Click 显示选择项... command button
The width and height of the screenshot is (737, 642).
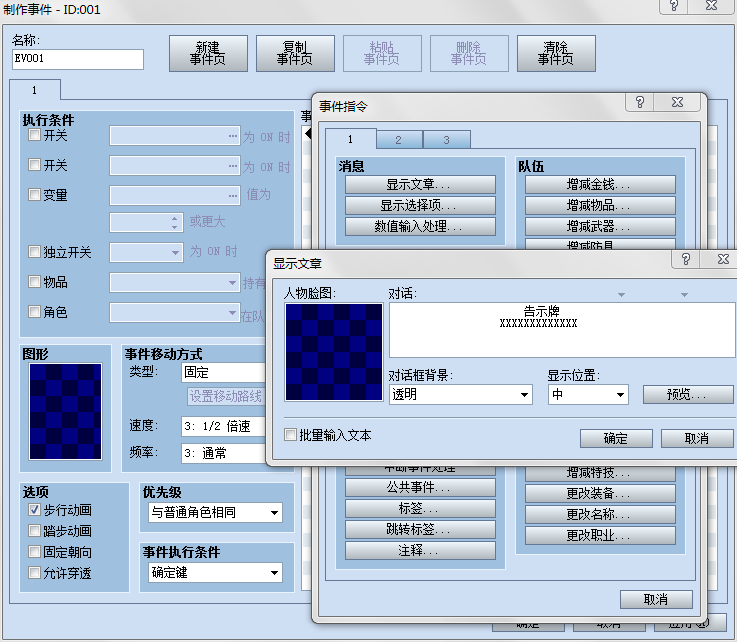[420, 205]
